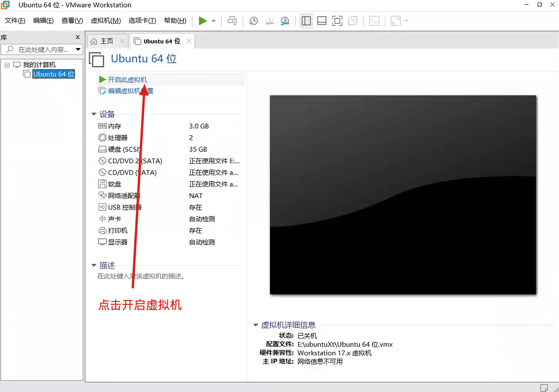Screen dimensions: 559x392
Task: Open the 查看(V) menu
Action: tap(72, 20)
